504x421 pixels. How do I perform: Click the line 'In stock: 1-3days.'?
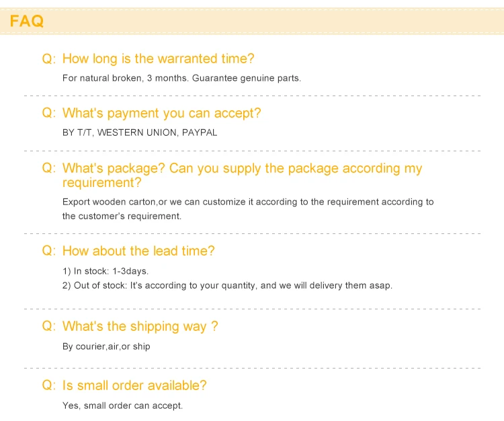click(x=106, y=271)
